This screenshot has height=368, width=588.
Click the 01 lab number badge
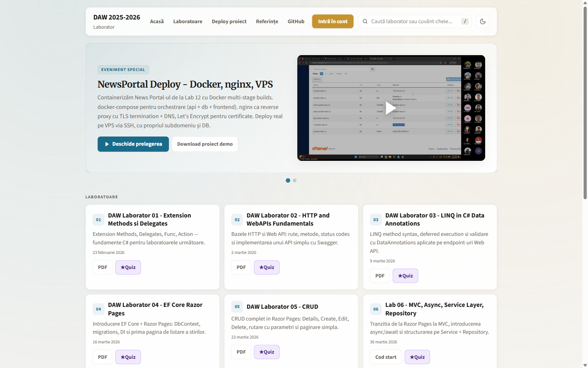[x=98, y=220]
